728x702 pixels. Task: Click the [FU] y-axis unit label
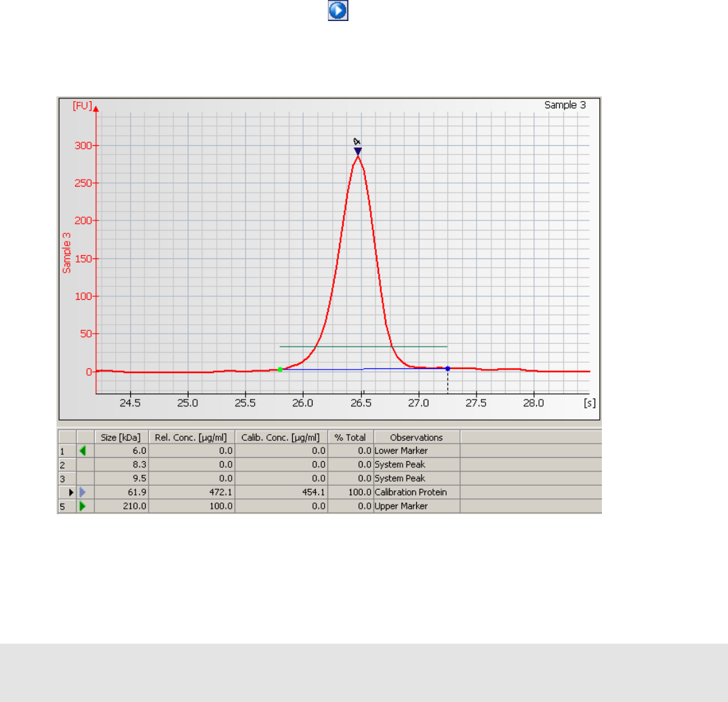coord(82,106)
